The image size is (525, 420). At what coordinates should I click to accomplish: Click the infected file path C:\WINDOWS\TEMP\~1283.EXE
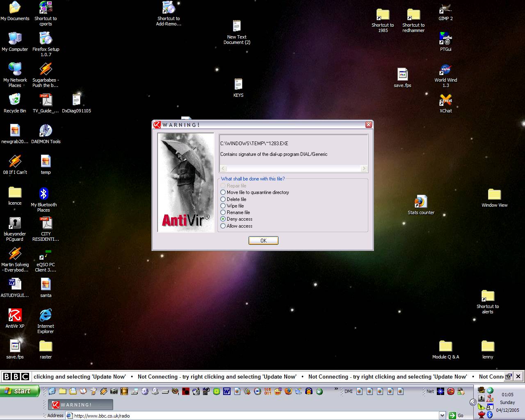254,144
